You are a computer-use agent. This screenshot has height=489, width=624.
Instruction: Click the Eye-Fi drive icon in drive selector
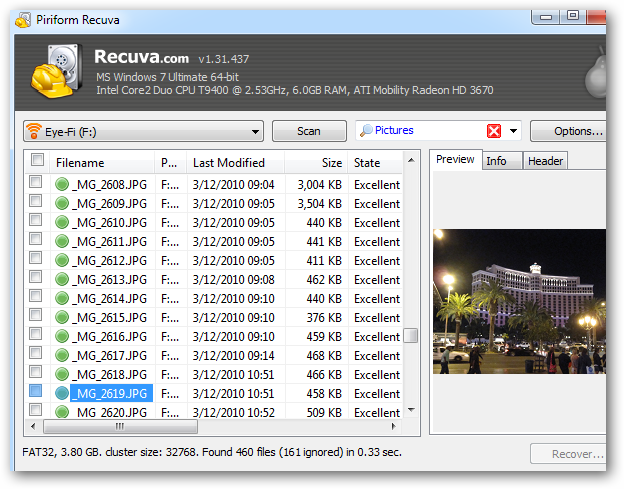(35, 131)
